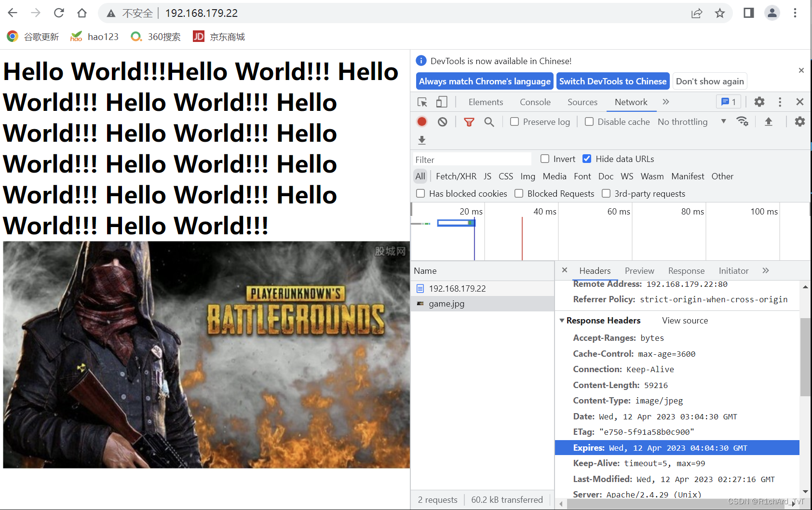Screen dimensions: 812x510
Task: Open the Preview tab of request
Action: pos(639,271)
